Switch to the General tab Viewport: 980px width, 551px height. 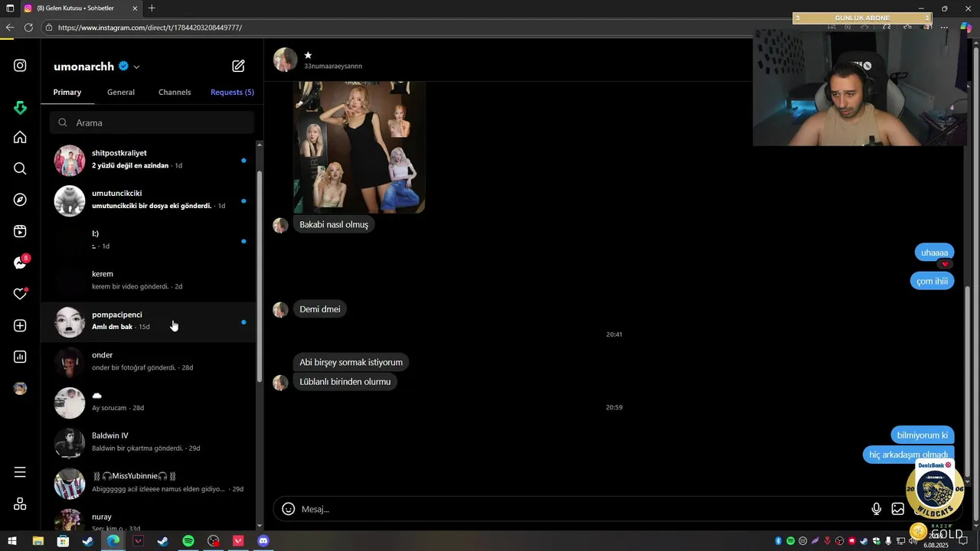pyautogui.click(x=121, y=92)
